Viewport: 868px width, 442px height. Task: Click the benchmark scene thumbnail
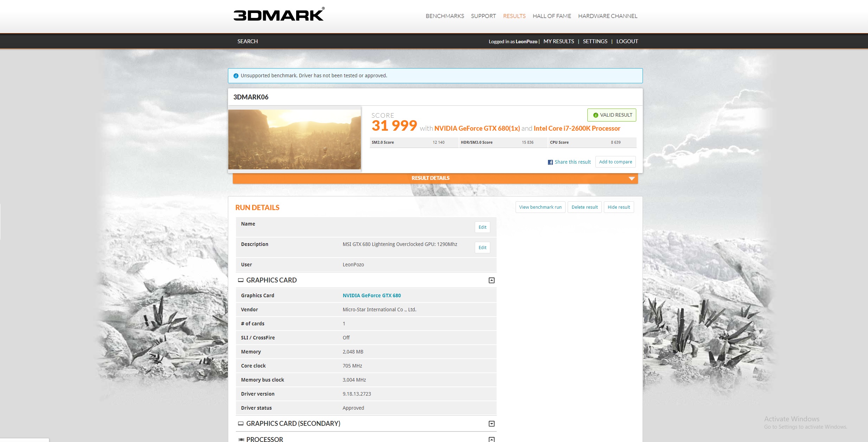tap(294, 139)
